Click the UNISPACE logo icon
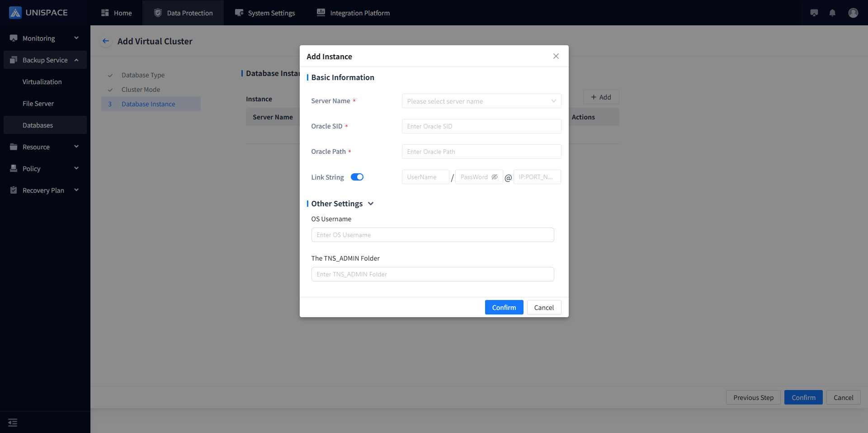 point(15,13)
